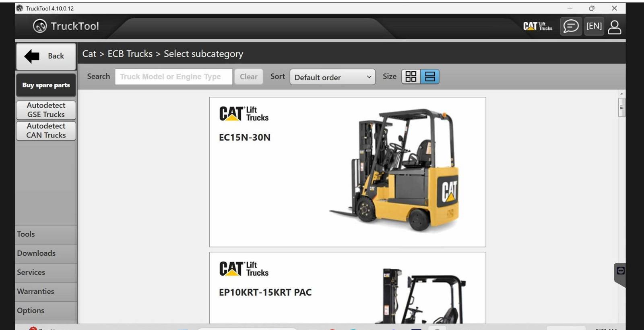Open the Default order sort dropdown
The height and width of the screenshot is (330, 644).
(332, 77)
